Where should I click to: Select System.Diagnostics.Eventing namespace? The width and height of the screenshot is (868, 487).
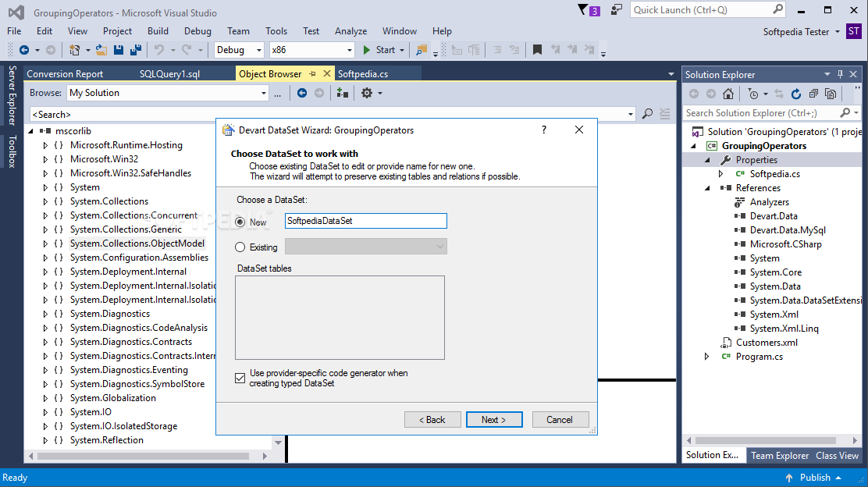129,370
